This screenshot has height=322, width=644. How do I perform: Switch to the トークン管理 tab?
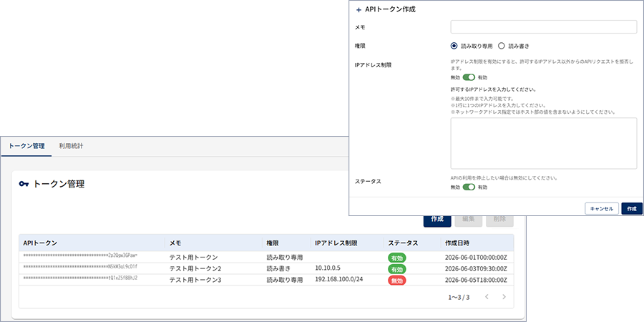pos(26,146)
